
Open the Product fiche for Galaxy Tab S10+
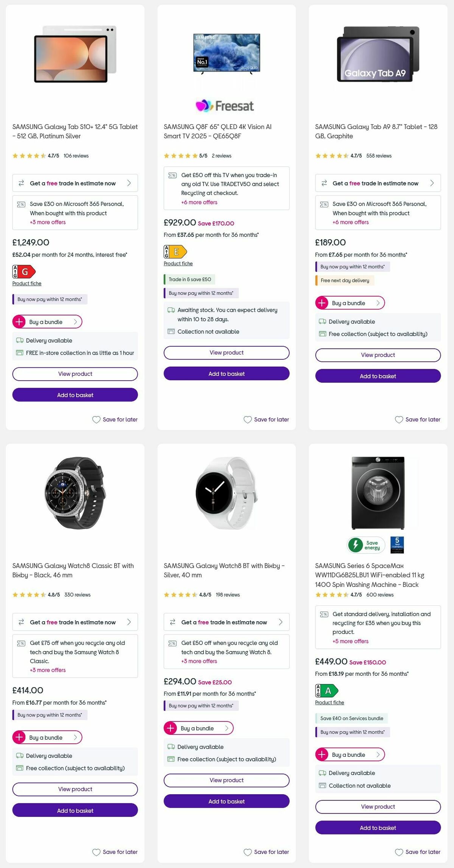(x=26, y=283)
